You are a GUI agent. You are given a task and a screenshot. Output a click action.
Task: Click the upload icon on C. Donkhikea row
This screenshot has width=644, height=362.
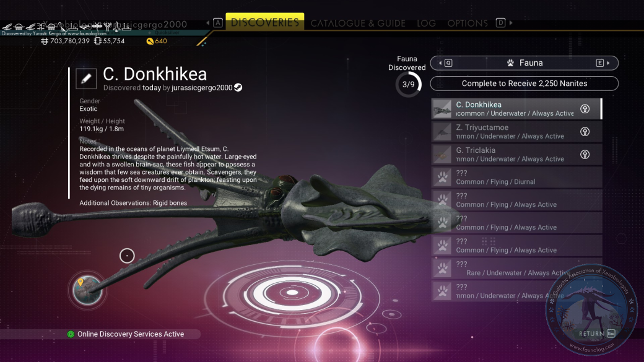click(585, 109)
